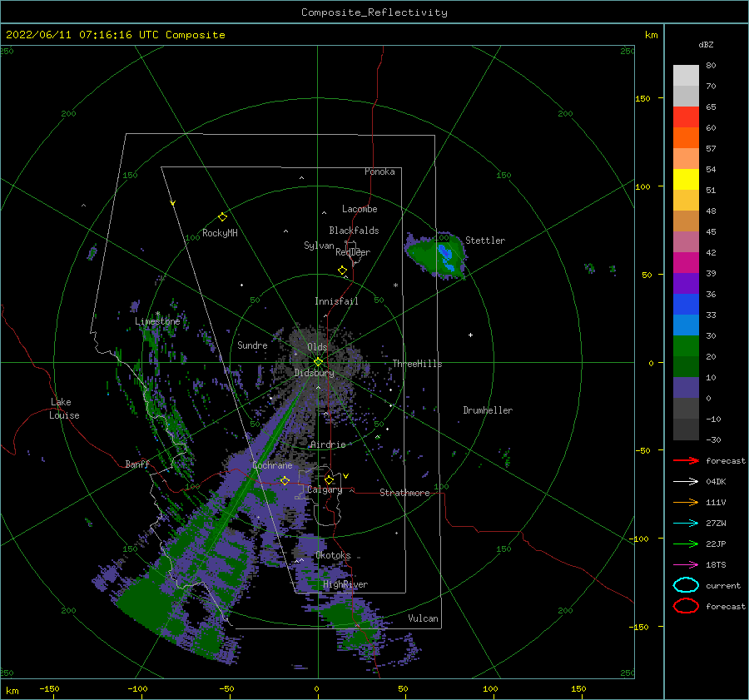Screen dimensions: 749x700
Task: Click the Lake Louise label
Action: (64, 409)
